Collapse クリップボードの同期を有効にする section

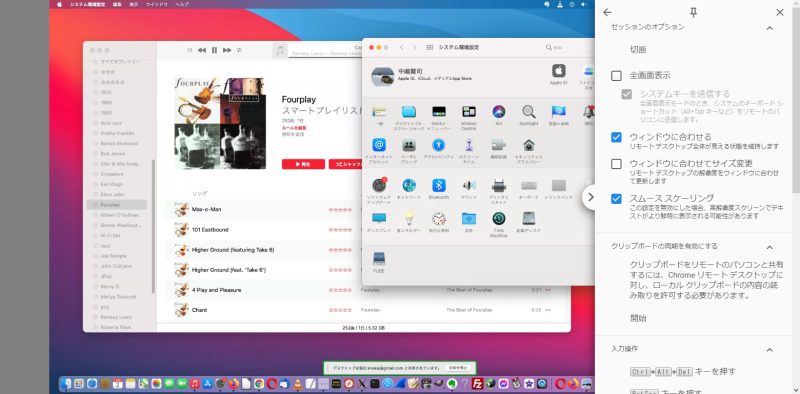pyautogui.click(x=769, y=248)
